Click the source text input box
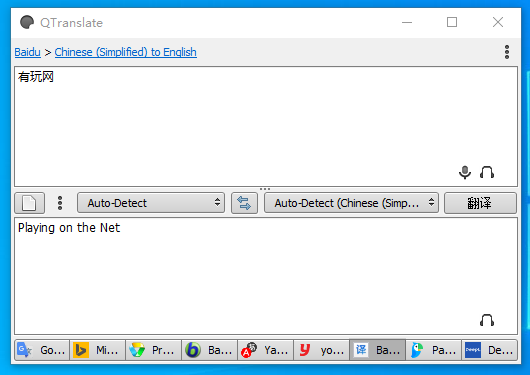Screen dimensions: 530x375 click(x=266, y=126)
